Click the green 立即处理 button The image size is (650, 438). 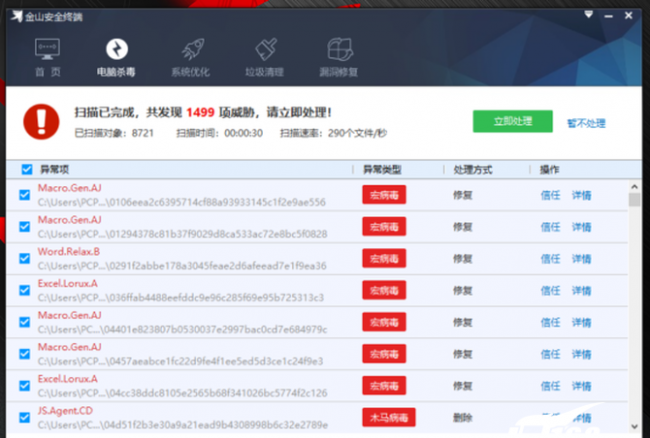coord(513,121)
